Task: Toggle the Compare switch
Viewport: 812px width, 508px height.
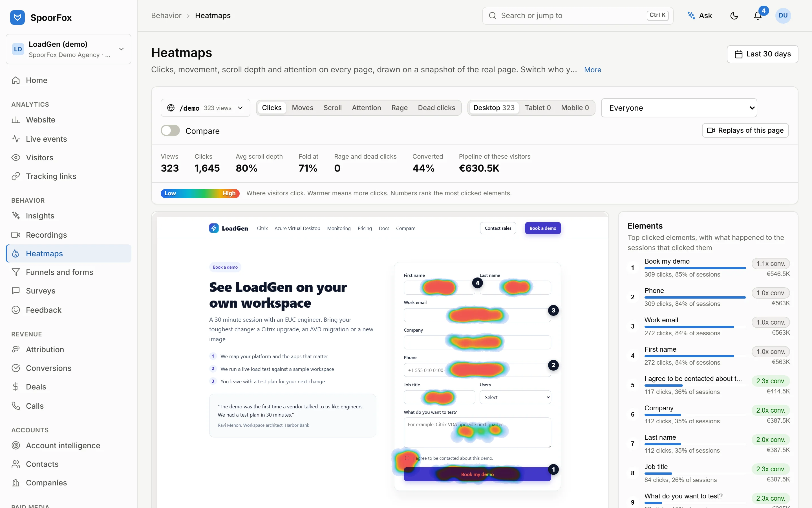Action: pyautogui.click(x=170, y=131)
